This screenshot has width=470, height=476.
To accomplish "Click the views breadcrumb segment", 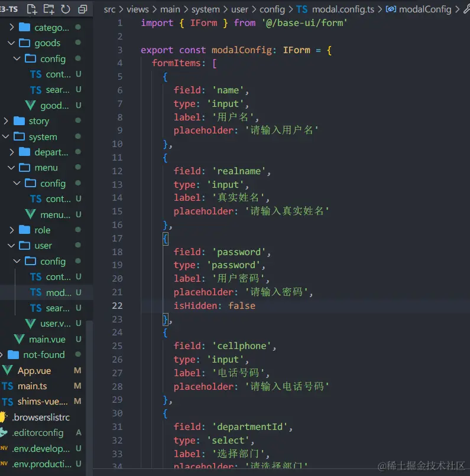I will click(x=138, y=9).
